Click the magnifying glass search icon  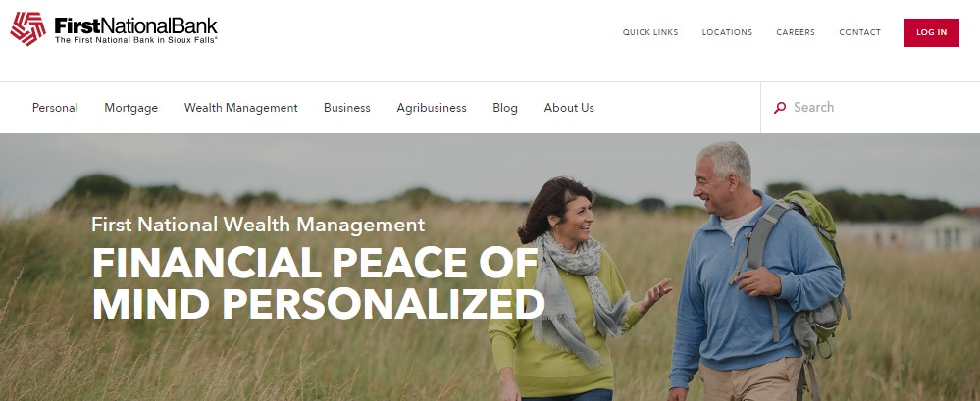pos(779,108)
